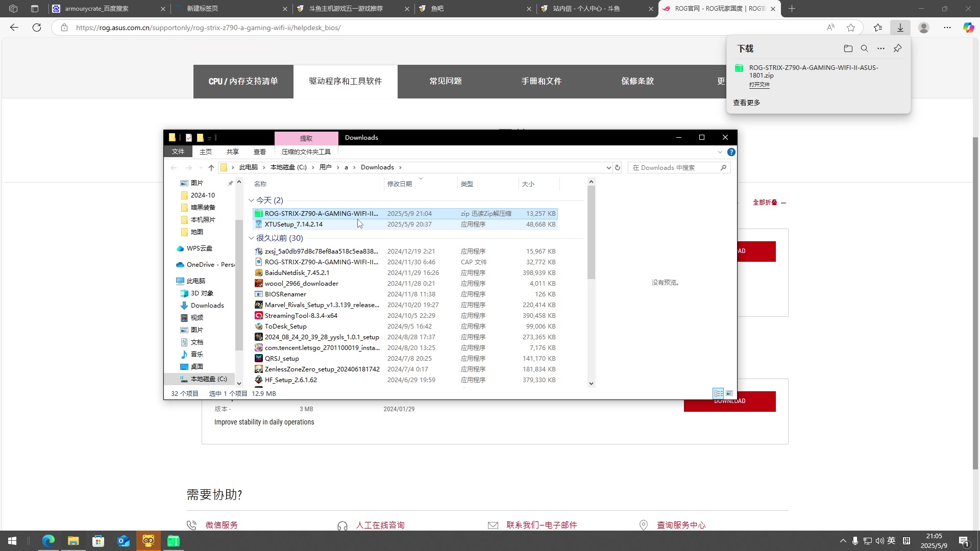Show hidden tray icons chevron
Image resolution: width=980 pixels, height=551 pixels.
[x=843, y=541]
